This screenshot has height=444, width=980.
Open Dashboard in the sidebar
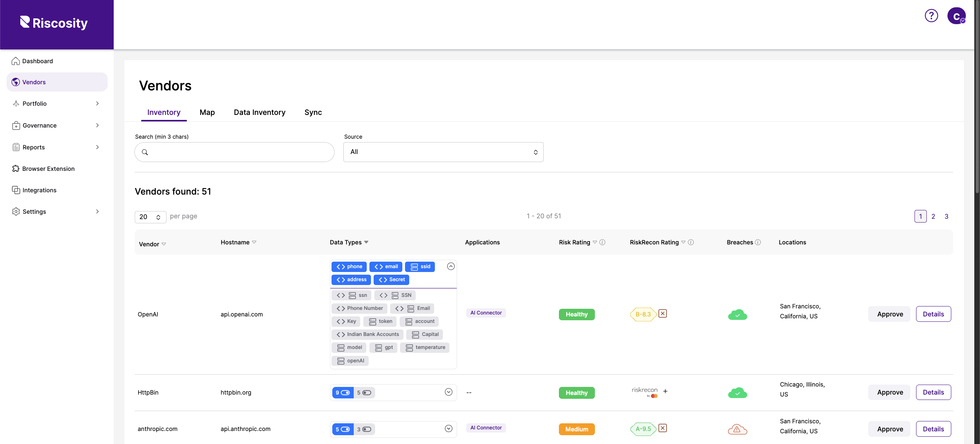point(57,61)
